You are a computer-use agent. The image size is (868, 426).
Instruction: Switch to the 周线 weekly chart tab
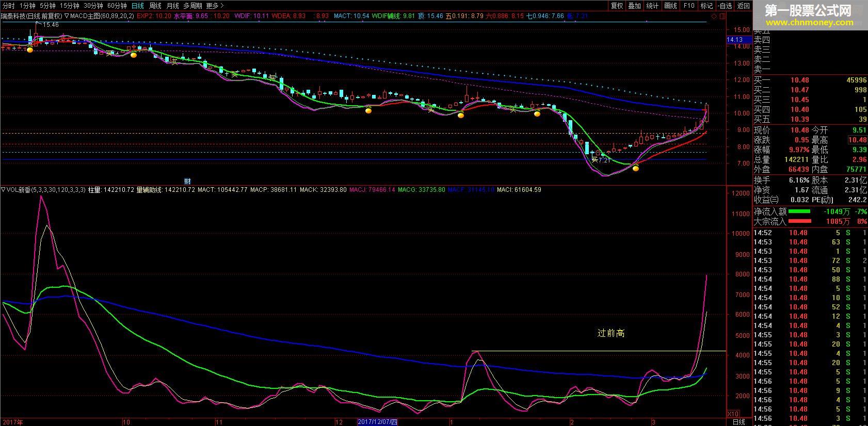pos(155,6)
